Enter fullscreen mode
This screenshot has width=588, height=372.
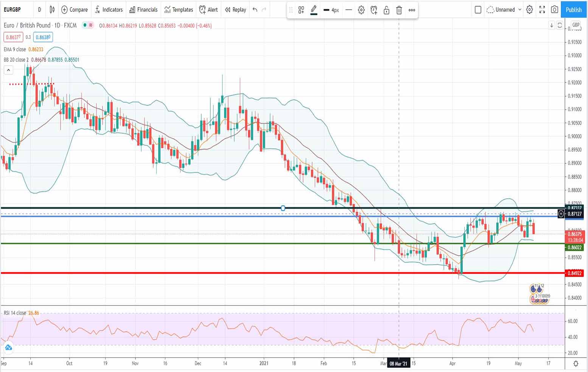point(542,10)
